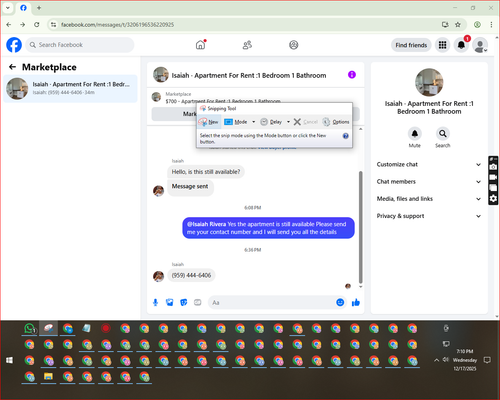Click the Find friends button

(411, 45)
